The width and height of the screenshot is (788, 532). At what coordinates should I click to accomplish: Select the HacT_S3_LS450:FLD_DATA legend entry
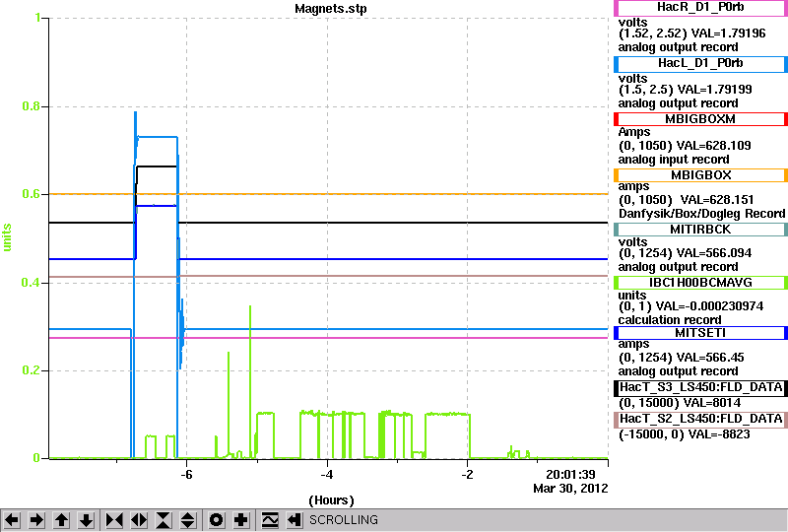coord(700,388)
